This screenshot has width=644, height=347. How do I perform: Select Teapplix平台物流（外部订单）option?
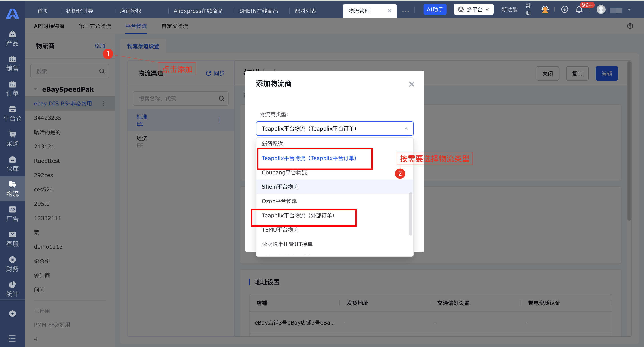[x=335, y=215]
